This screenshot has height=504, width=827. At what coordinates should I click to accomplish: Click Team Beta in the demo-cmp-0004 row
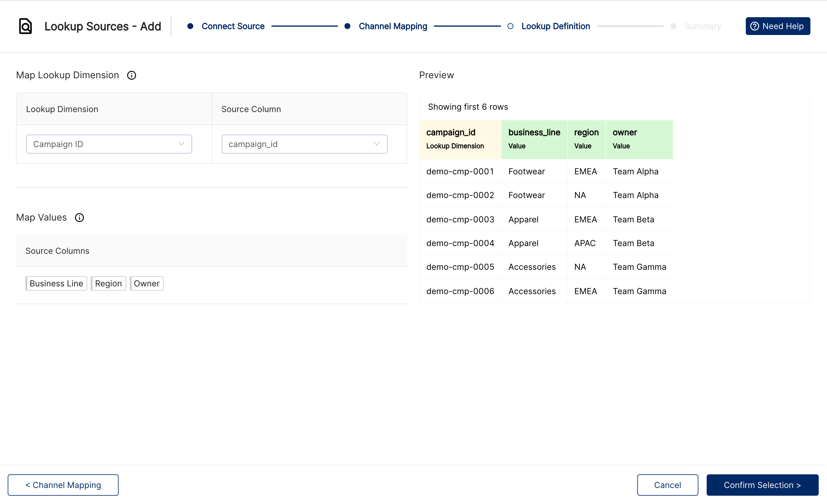pos(639,243)
